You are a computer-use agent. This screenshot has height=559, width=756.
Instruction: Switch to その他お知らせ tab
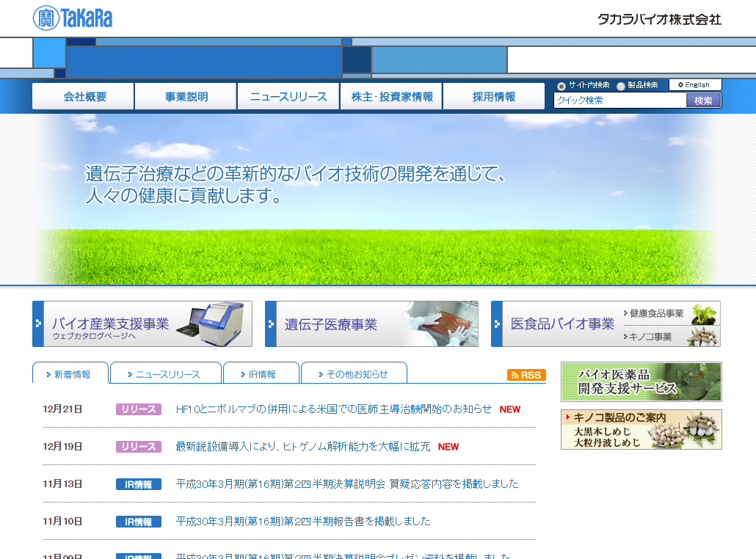coord(354,373)
